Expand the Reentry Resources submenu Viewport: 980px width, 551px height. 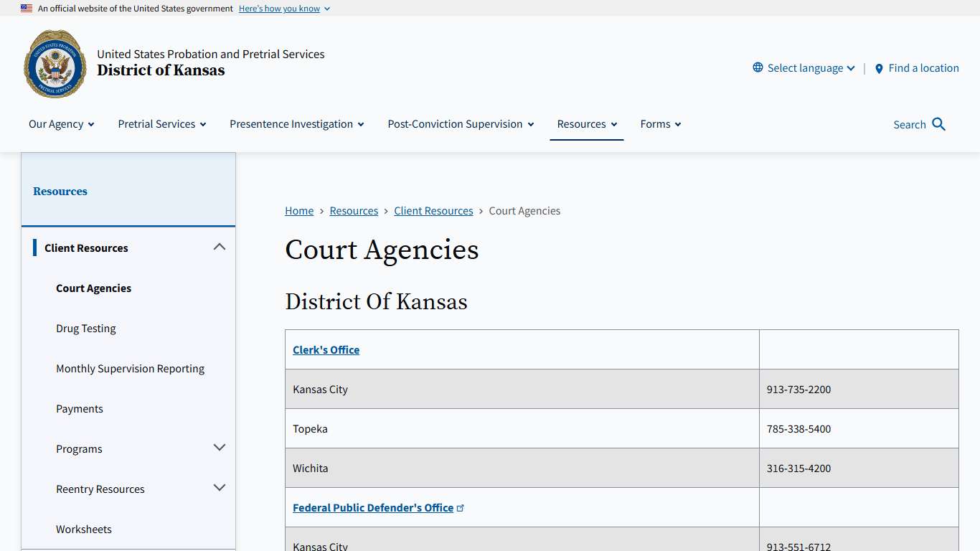220,487
